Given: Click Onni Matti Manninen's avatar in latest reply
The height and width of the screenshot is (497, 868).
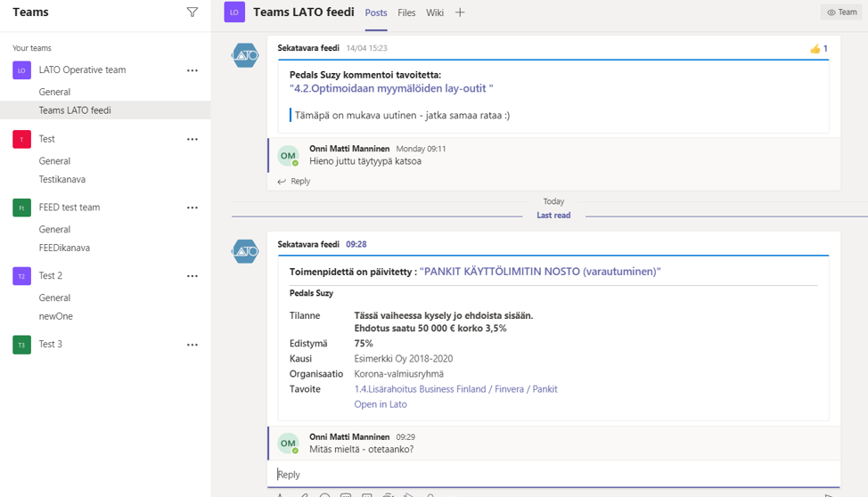Looking at the screenshot, I should [x=288, y=443].
